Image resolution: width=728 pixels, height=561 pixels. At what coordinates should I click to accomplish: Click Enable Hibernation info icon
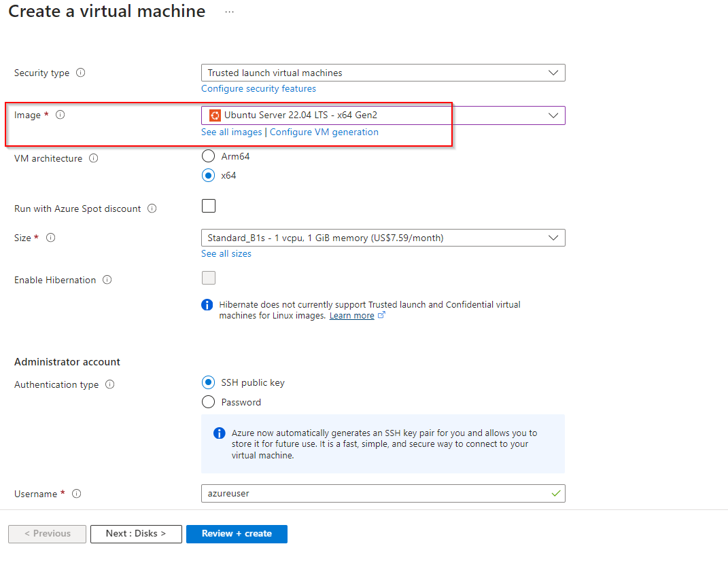pyautogui.click(x=107, y=280)
